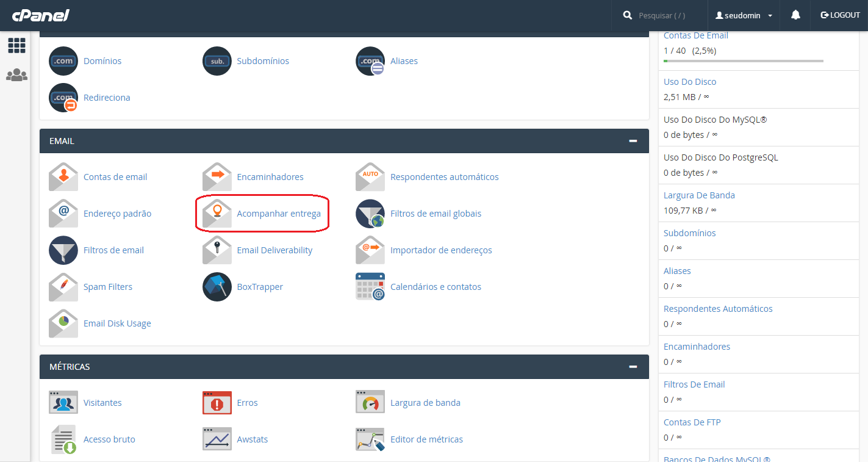This screenshot has height=462, width=868.
Task: Click 'Uso Do Disco Do MySQL®' label
Action: [716, 120]
